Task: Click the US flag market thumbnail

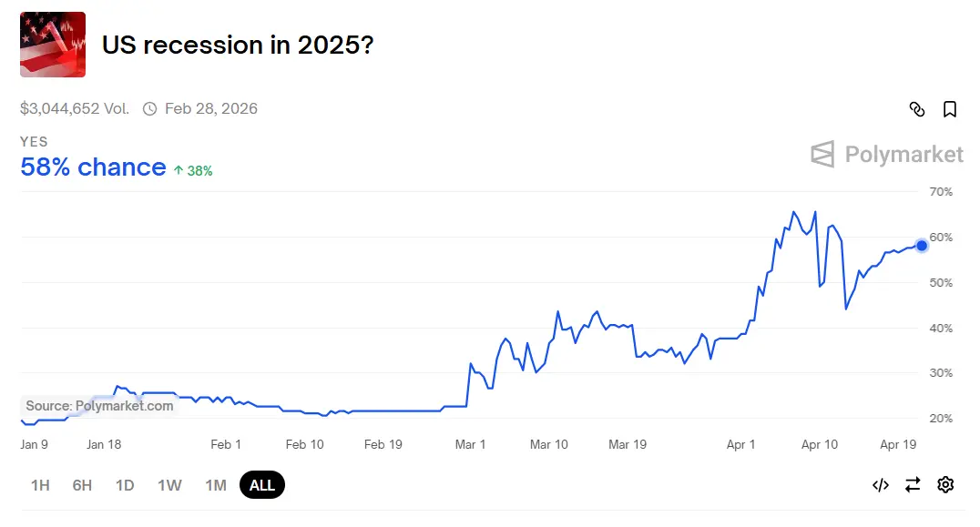Action: tap(53, 45)
